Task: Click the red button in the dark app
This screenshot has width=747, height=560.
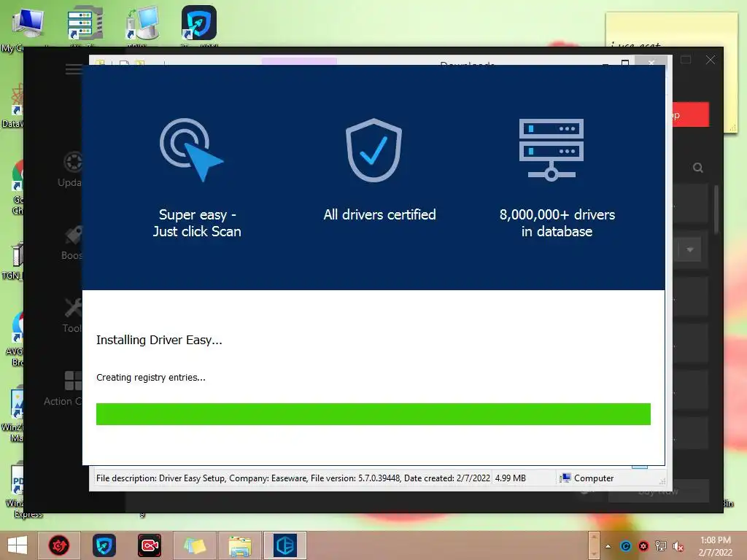Action: click(x=691, y=114)
